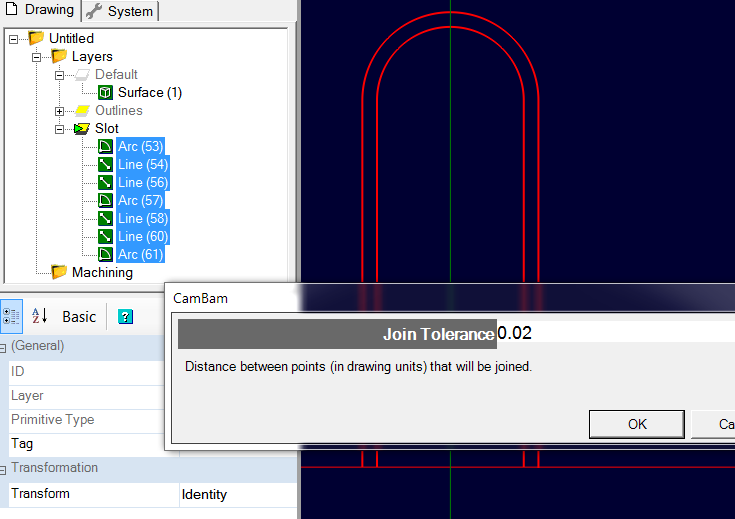Viewport: 735px width, 519px height.
Task: Select the Layer property row
Action: coord(87,396)
